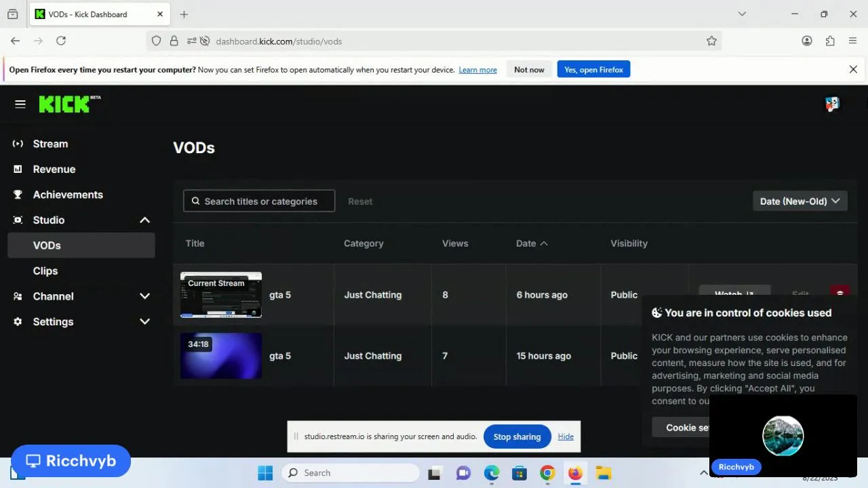
Task: Open the Firefox recent browsing view icon
Action: [x=12, y=14]
